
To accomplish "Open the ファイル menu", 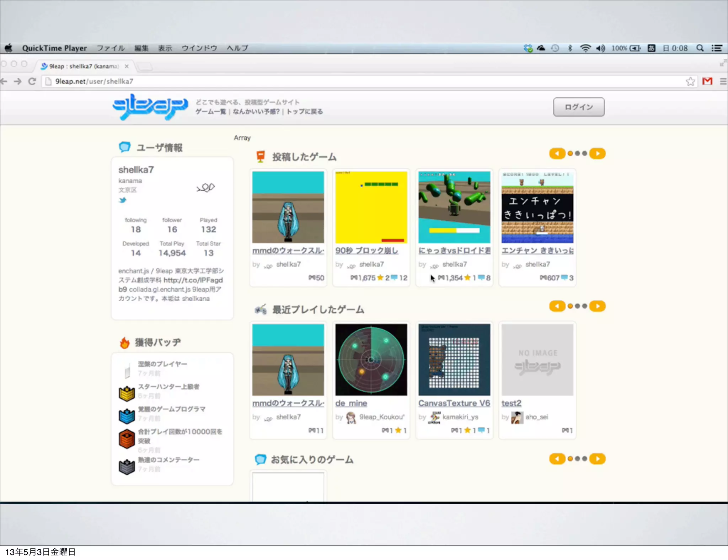I will click(111, 48).
